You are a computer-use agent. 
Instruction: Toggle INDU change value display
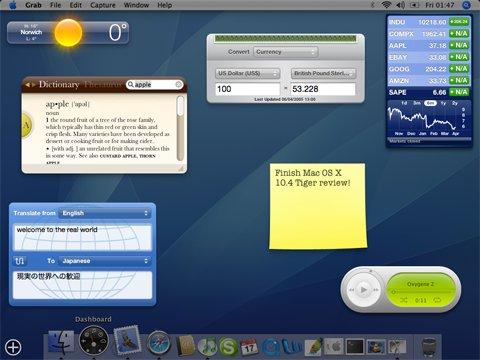click(459, 22)
